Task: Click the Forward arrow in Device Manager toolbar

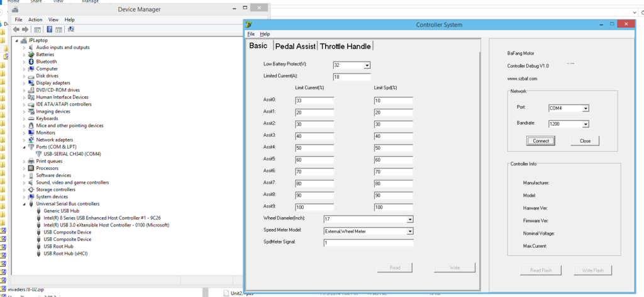Action: point(25,29)
